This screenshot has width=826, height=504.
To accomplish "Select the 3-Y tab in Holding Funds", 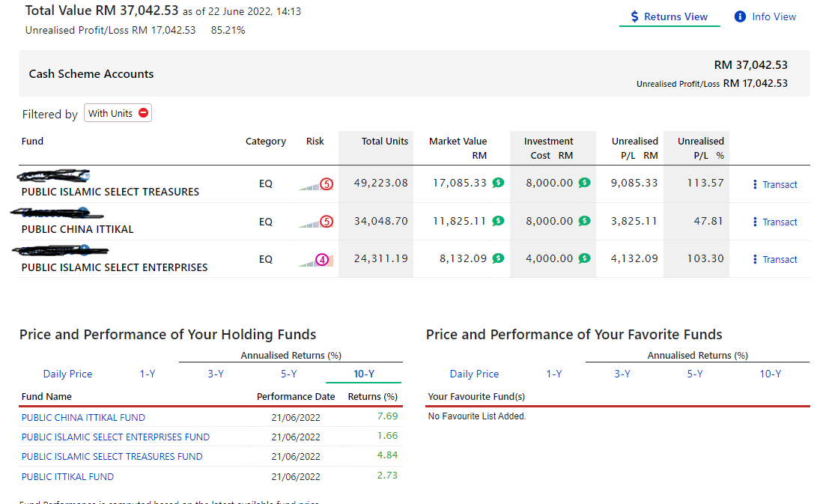I will click(x=216, y=374).
